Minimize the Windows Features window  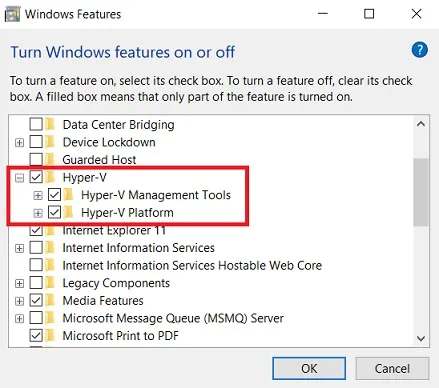click(x=323, y=14)
